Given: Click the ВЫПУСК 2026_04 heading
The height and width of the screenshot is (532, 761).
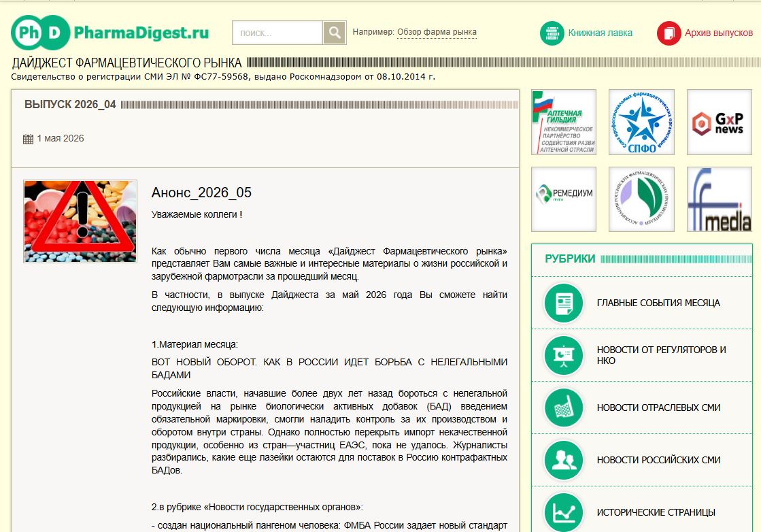Looking at the screenshot, I should [70, 104].
